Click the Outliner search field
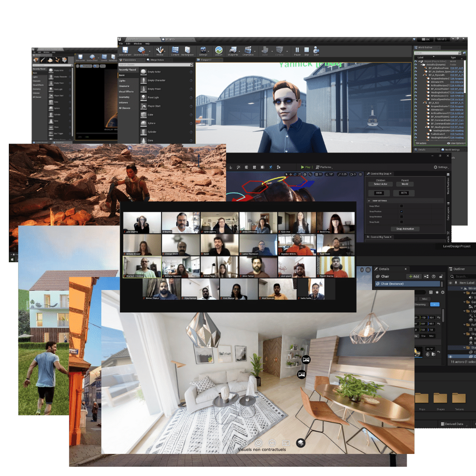Viewport: 476px width, 476px height. pos(463,276)
